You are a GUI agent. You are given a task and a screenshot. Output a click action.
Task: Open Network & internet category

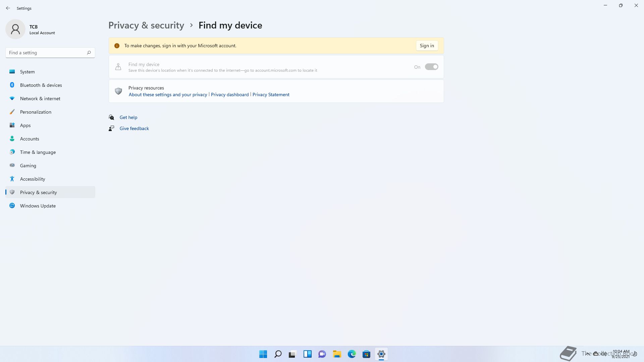click(x=50, y=99)
